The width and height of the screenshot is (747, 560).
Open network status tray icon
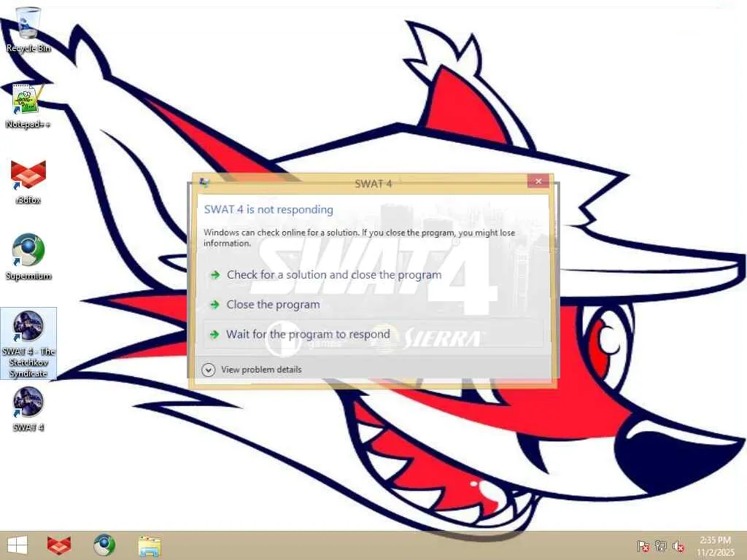[x=661, y=546]
